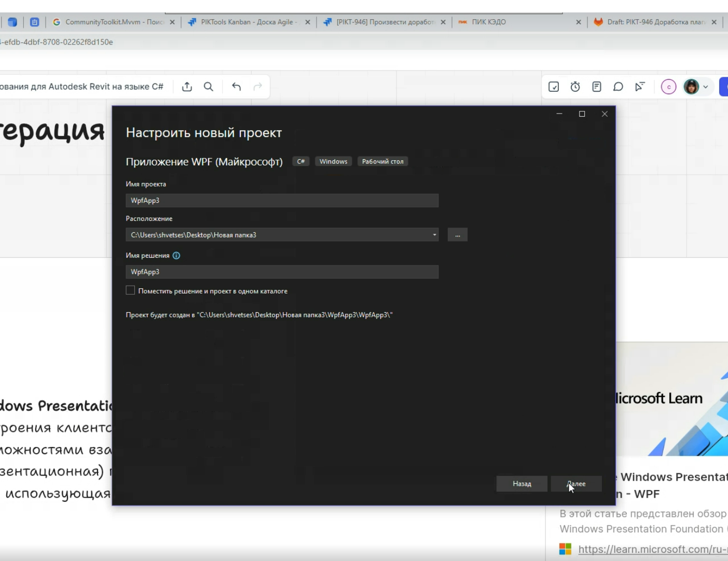Click the Приложение WPF (Майкрософт) heading
This screenshot has width=728, height=561.
[x=204, y=162]
